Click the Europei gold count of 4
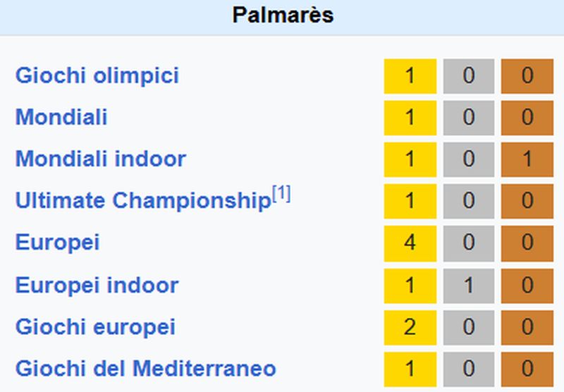 [410, 243]
